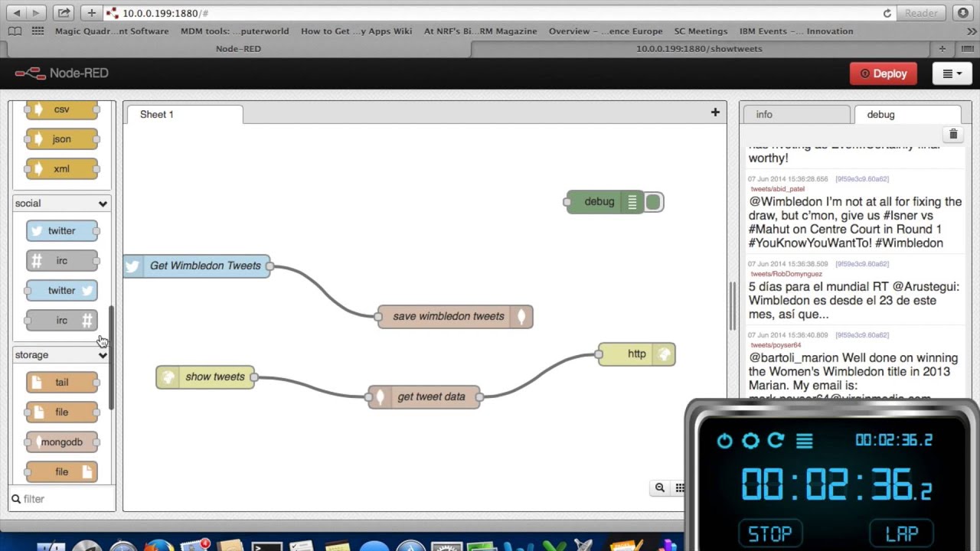Image resolution: width=980 pixels, height=551 pixels.
Task: Open IBM Events Innovation bookmark
Action: tap(796, 31)
